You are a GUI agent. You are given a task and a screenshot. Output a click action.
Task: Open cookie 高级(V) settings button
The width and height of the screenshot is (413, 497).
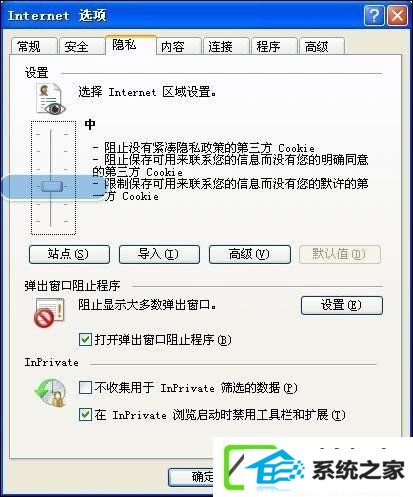pyautogui.click(x=250, y=254)
